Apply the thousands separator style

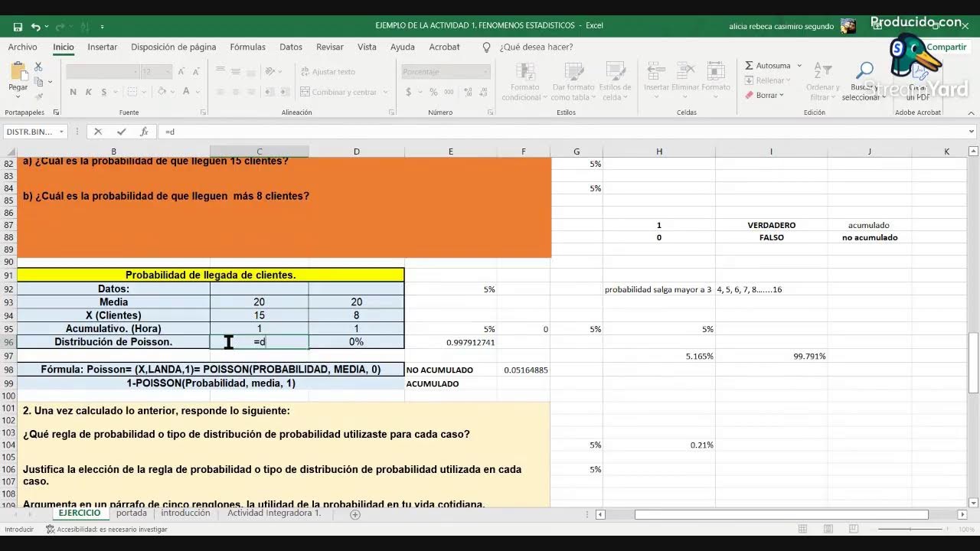tap(448, 92)
